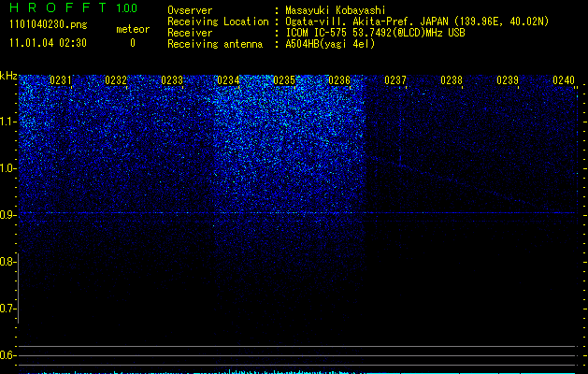Click the Receiver label

(190, 33)
